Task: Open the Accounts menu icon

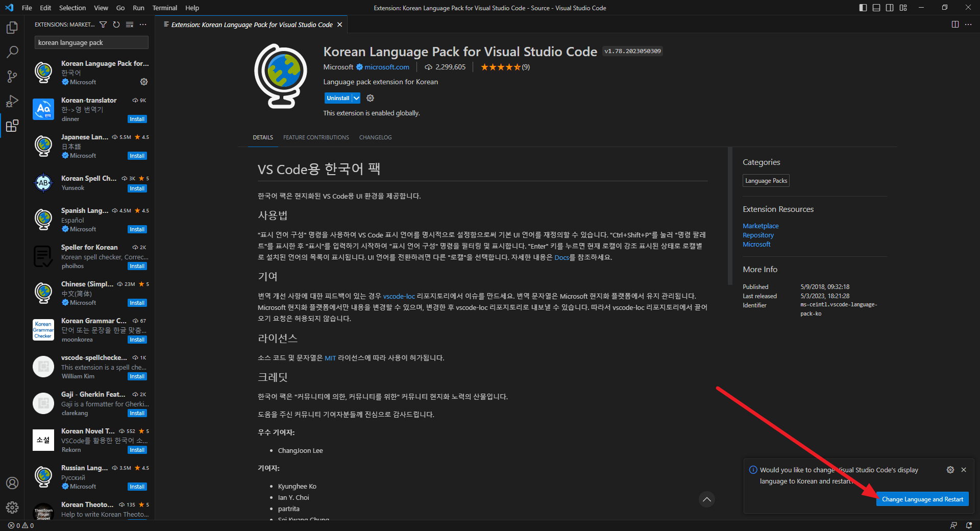Action: point(12,483)
